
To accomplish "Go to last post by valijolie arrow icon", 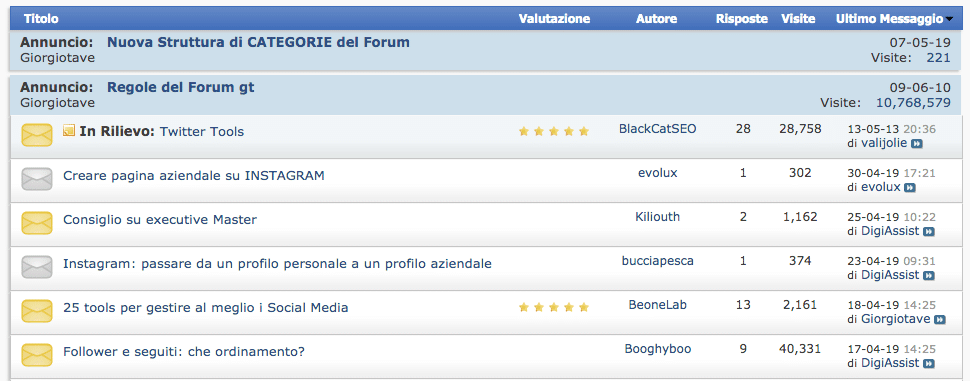I will (x=917, y=143).
